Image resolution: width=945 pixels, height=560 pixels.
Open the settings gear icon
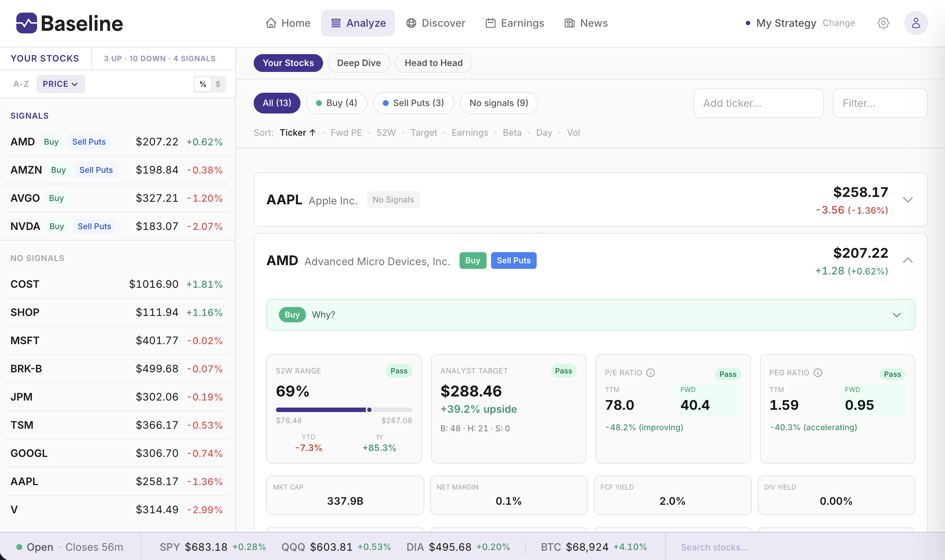coord(883,23)
